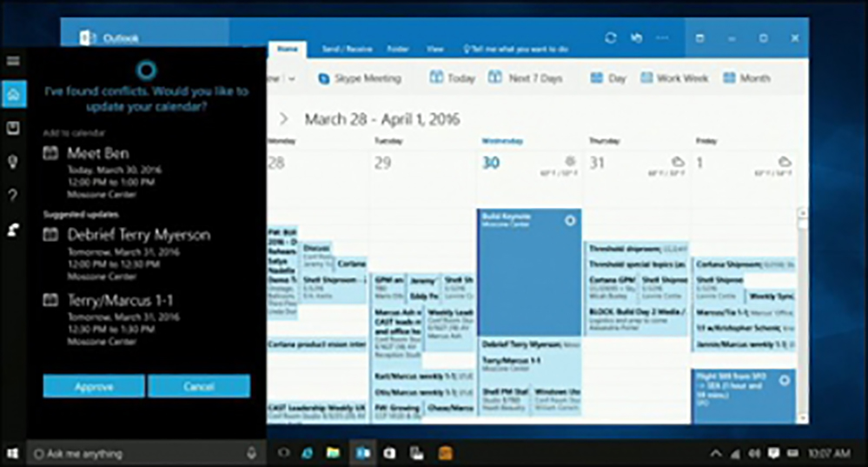
Task: Click the circle icon on Build Keynote event
Action: click(570, 221)
